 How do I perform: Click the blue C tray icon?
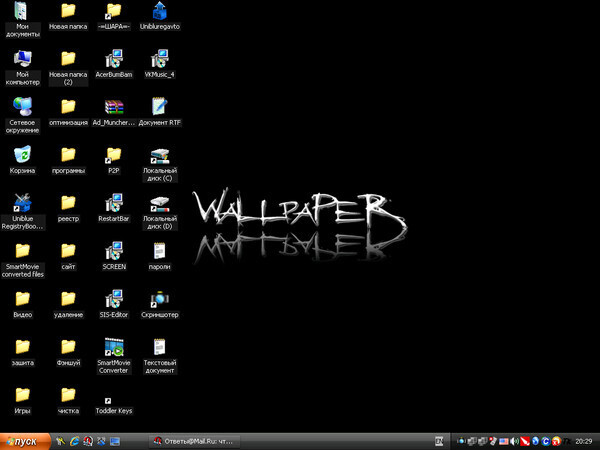click(x=546, y=441)
